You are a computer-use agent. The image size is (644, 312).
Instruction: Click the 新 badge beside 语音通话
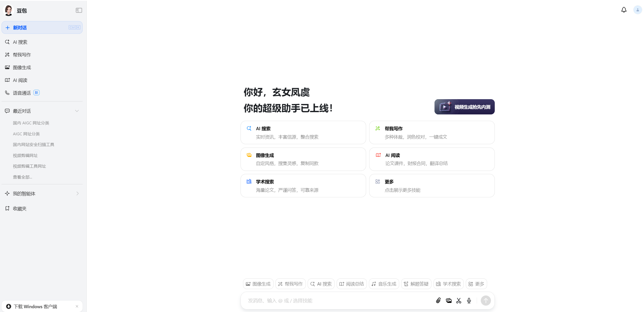pyautogui.click(x=36, y=93)
